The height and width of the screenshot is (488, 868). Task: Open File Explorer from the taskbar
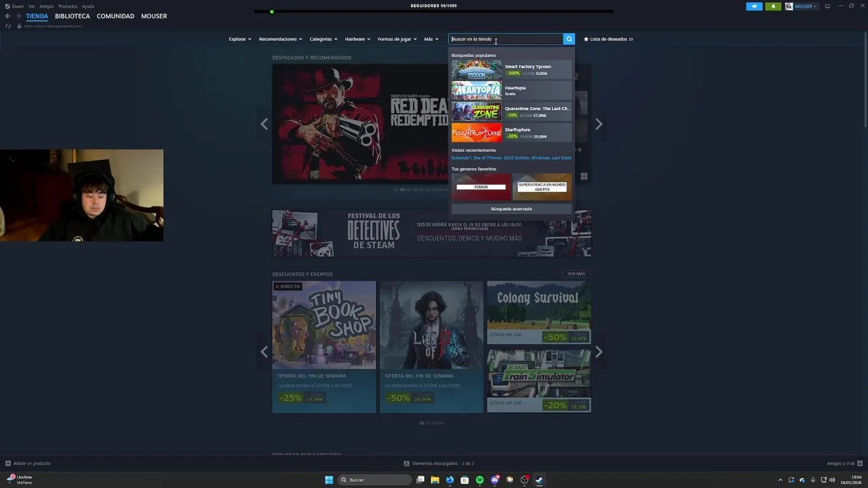[435, 480]
